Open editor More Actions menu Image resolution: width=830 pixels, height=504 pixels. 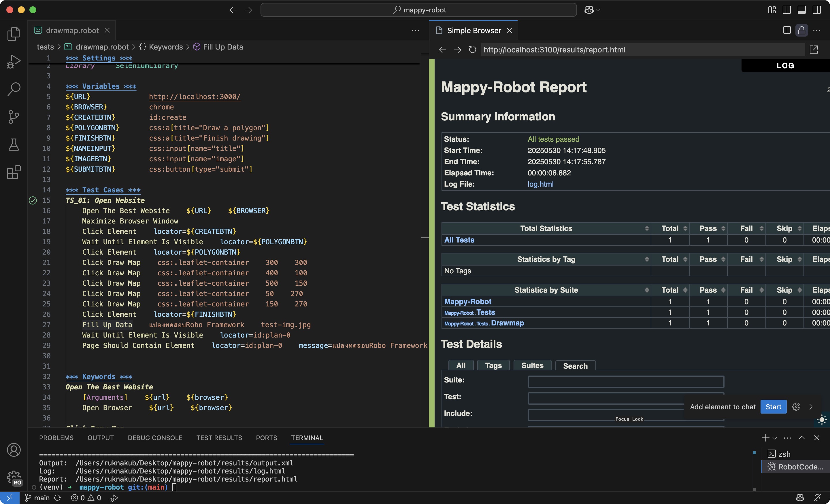(415, 30)
